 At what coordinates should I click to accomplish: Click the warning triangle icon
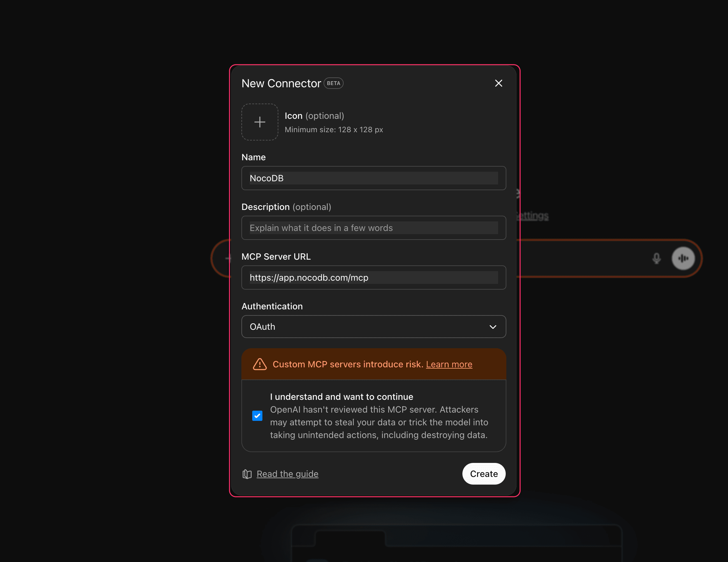coord(260,364)
